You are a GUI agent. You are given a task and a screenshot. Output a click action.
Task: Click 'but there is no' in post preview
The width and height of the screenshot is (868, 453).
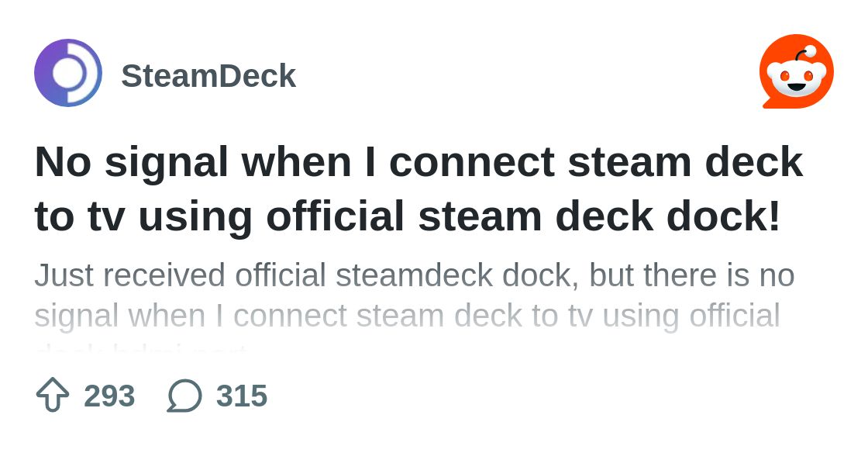click(x=692, y=275)
